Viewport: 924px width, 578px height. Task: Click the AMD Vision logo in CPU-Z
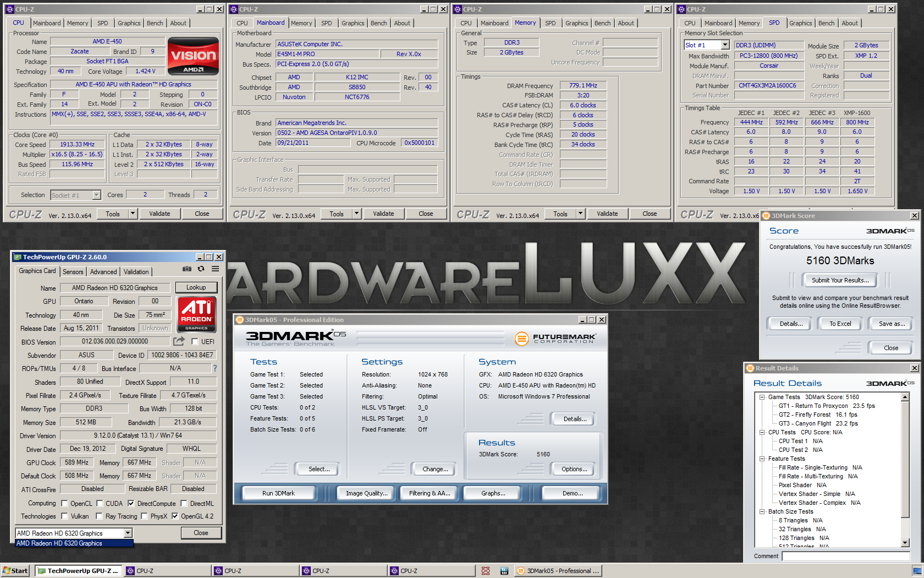tap(193, 56)
